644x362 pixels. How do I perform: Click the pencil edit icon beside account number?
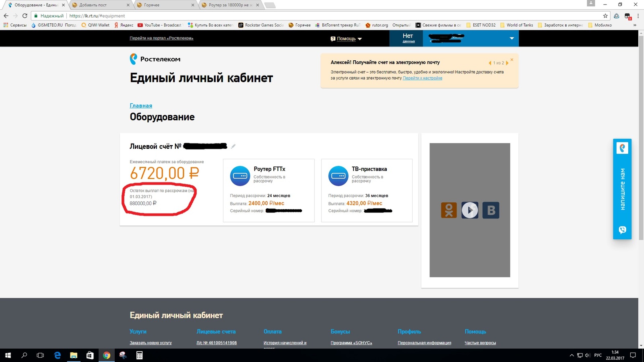(233, 146)
